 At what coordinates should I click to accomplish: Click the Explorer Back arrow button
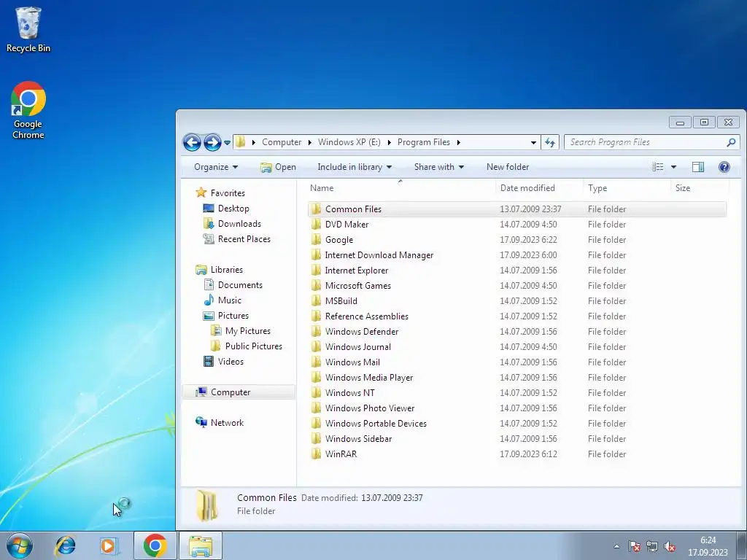pos(192,142)
